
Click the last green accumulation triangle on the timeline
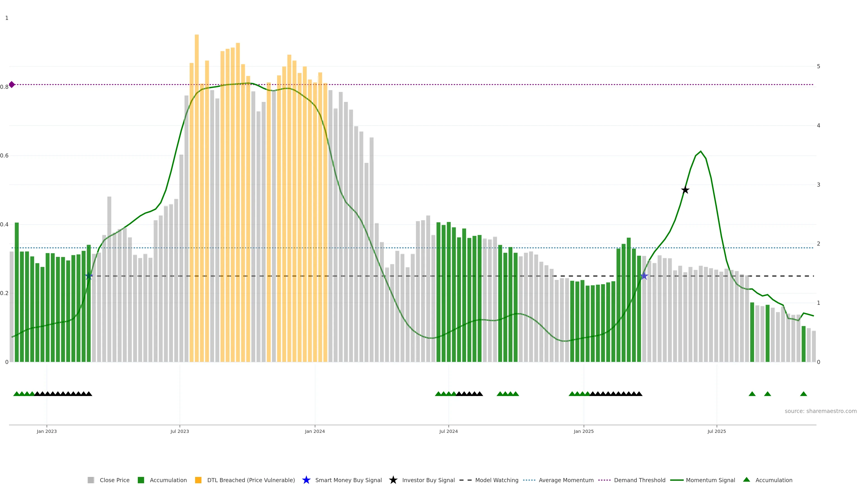pos(803,394)
